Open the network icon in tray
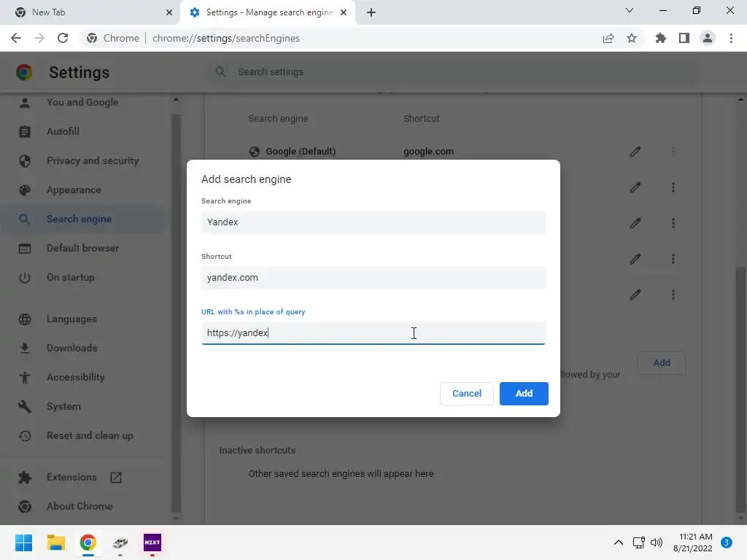The width and height of the screenshot is (747, 560). pyautogui.click(x=639, y=542)
